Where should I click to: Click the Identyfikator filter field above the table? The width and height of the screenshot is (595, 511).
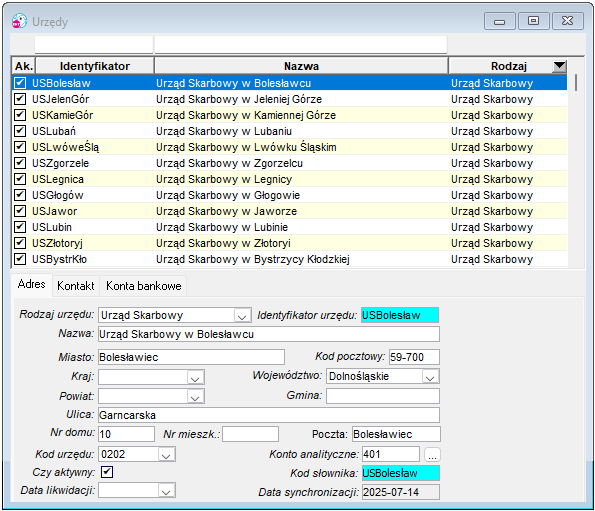coord(94,45)
